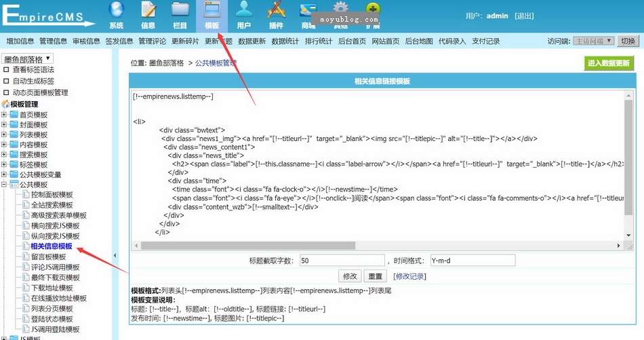Screen dimensions: 644x340
Task: Click the 退出 logout link
Action: pyautogui.click(x=524, y=16)
